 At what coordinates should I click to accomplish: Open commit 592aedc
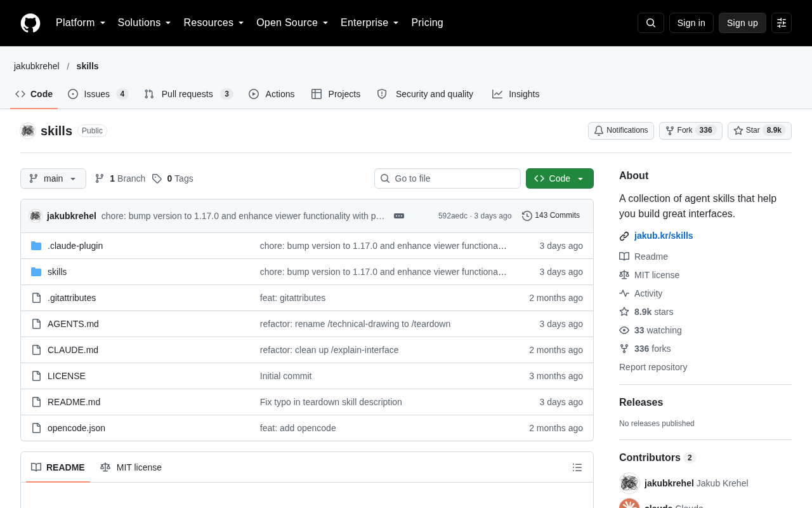coord(453,216)
